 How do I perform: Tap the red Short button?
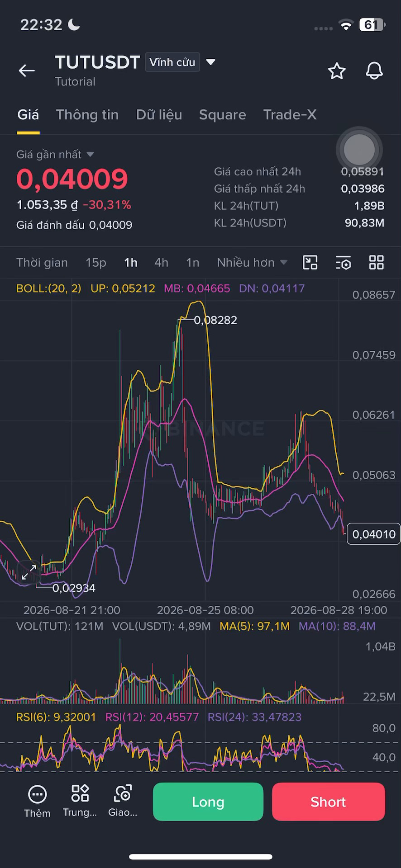pyautogui.click(x=329, y=802)
